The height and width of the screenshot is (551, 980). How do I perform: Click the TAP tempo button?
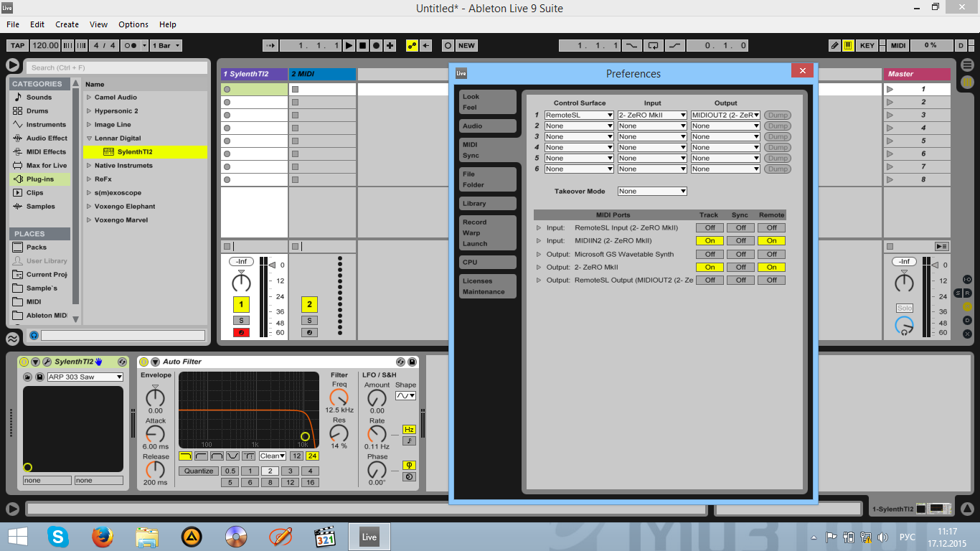pyautogui.click(x=18, y=45)
